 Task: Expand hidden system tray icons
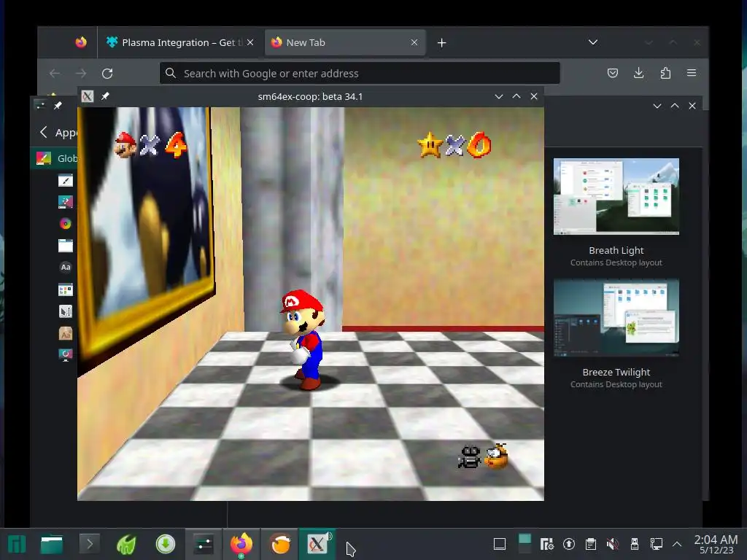[677, 544]
